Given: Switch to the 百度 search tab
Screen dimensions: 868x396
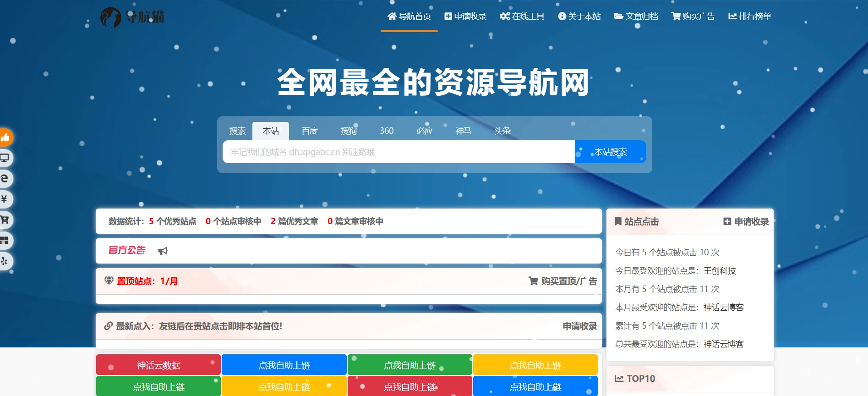Looking at the screenshot, I should coord(310,131).
